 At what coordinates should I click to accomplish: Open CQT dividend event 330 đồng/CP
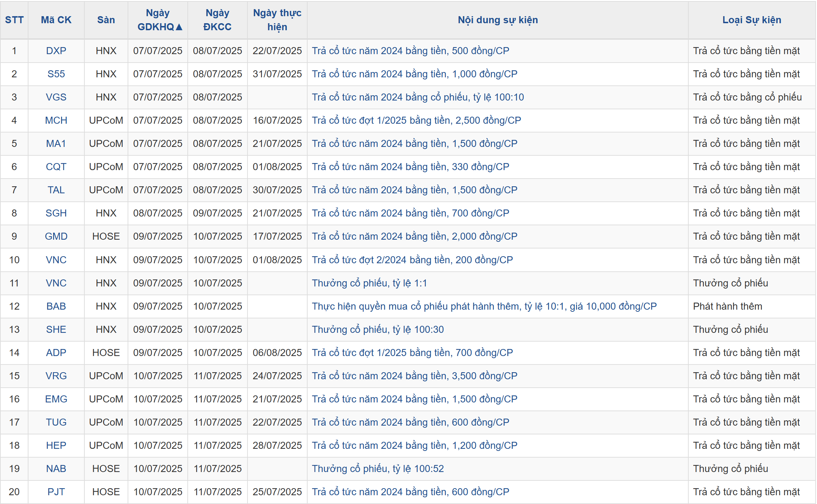[411, 167]
